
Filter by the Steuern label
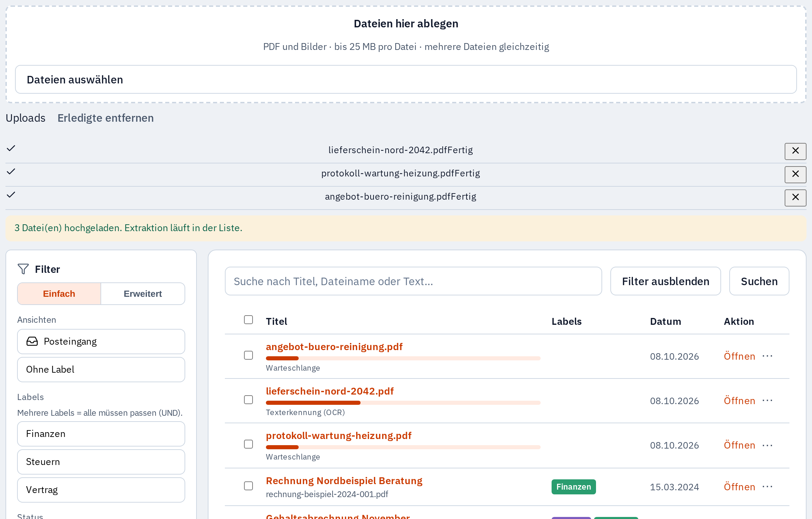[101, 462]
